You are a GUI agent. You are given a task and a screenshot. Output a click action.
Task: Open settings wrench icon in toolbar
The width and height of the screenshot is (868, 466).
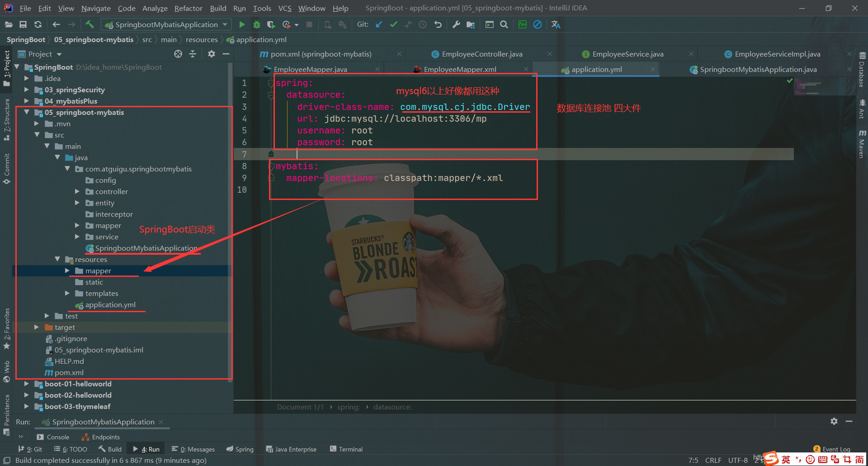456,24
